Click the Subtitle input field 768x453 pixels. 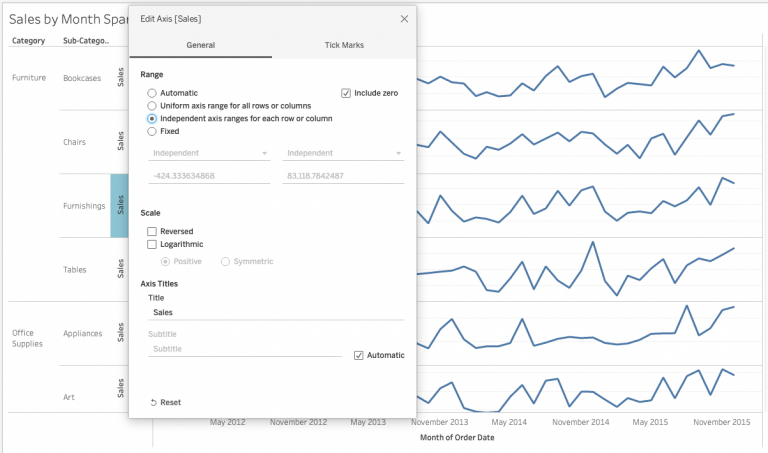click(x=244, y=349)
